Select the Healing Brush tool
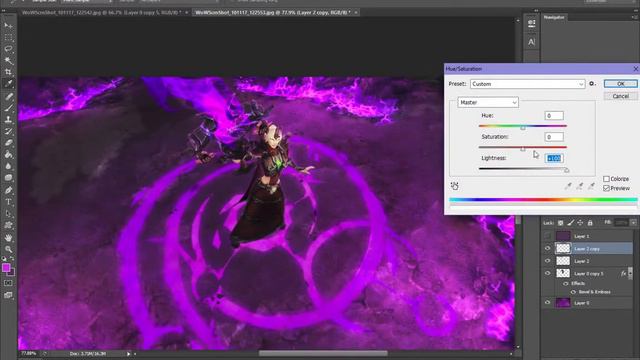The width and height of the screenshot is (640, 360). (x=8, y=96)
